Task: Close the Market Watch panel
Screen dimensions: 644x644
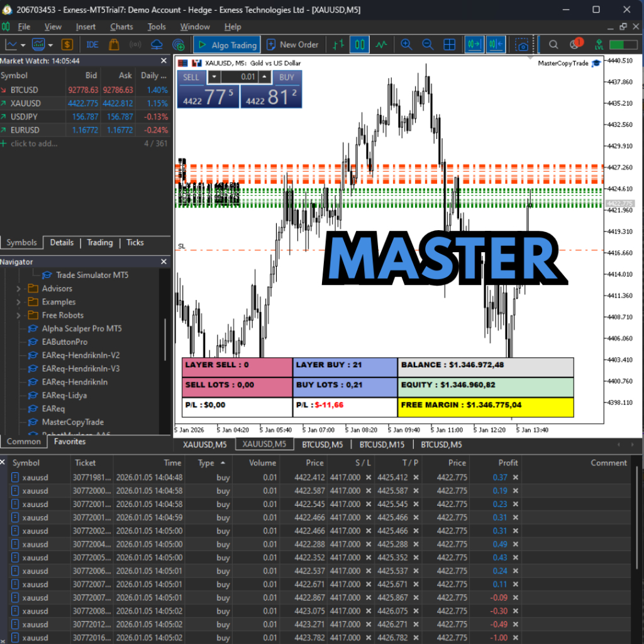Action: (x=164, y=61)
